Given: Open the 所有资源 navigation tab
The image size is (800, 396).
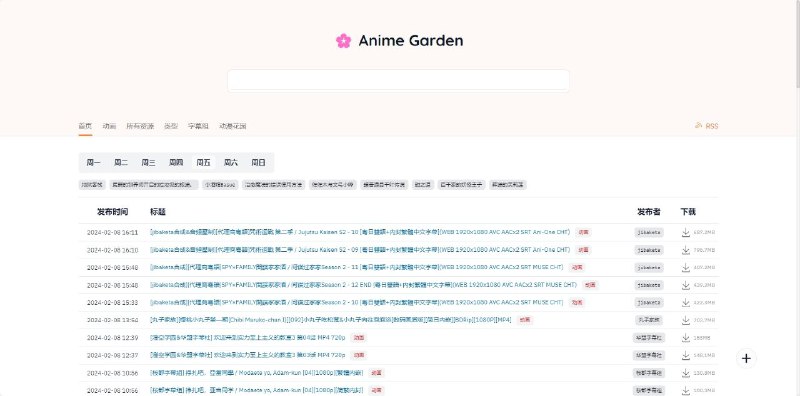Looking at the screenshot, I should tap(140, 126).
